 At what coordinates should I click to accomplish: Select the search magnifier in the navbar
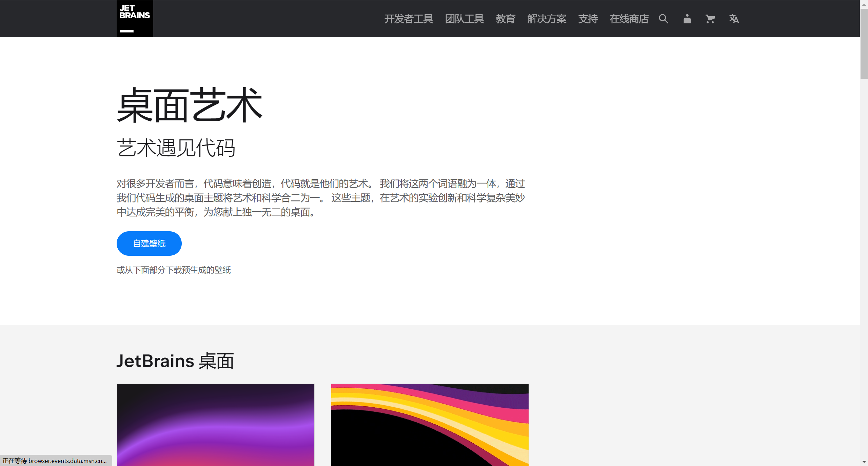[x=664, y=19]
